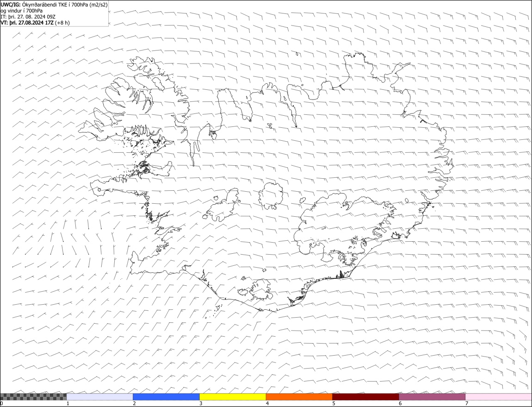This screenshot has width=532, height=407.
Task: Click the legend label '0'
Action: point(2,403)
